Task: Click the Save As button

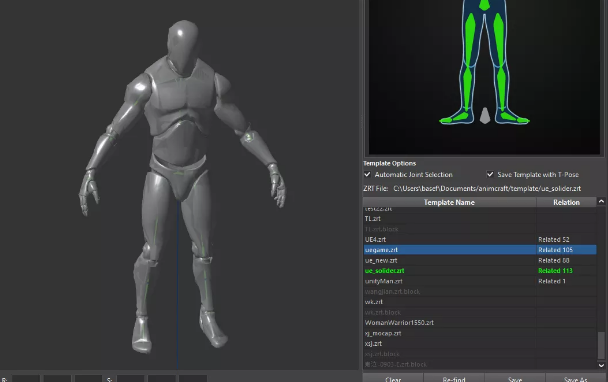Action: tap(576, 378)
